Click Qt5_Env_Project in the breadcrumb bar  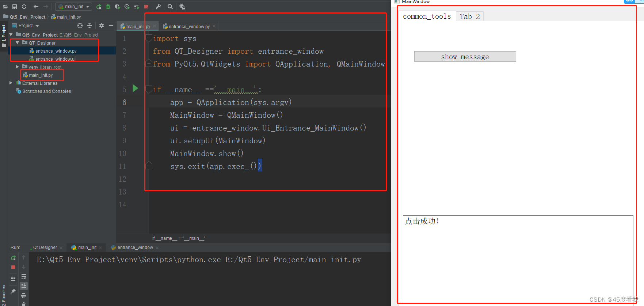(x=27, y=17)
